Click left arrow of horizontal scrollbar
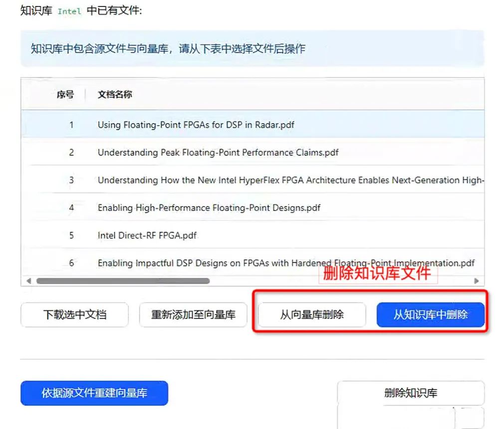Image resolution: width=504 pixels, height=429 pixels. (29, 281)
